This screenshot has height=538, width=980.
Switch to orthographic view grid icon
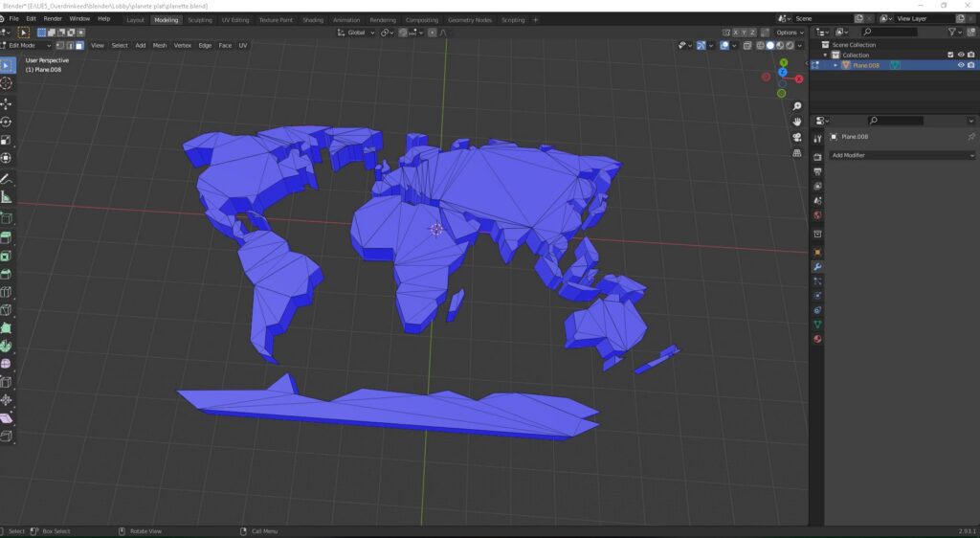(796, 152)
